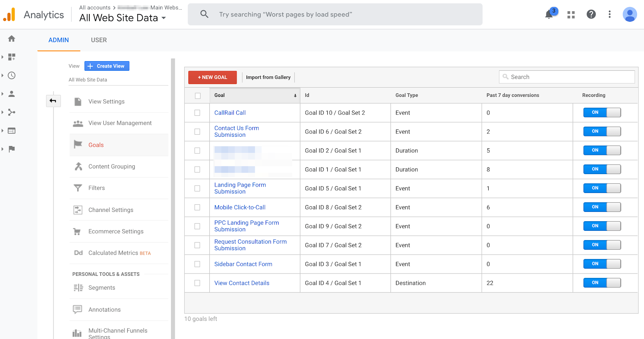The width and height of the screenshot is (644, 339).
Task: Open Realtime reports clock icon
Action: pyautogui.click(x=12, y=76)
